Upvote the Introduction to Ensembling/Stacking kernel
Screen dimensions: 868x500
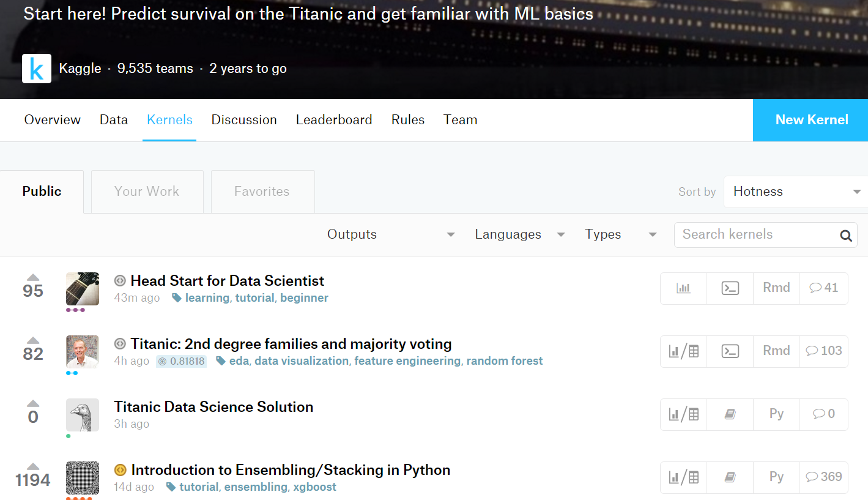pos(33,467)
